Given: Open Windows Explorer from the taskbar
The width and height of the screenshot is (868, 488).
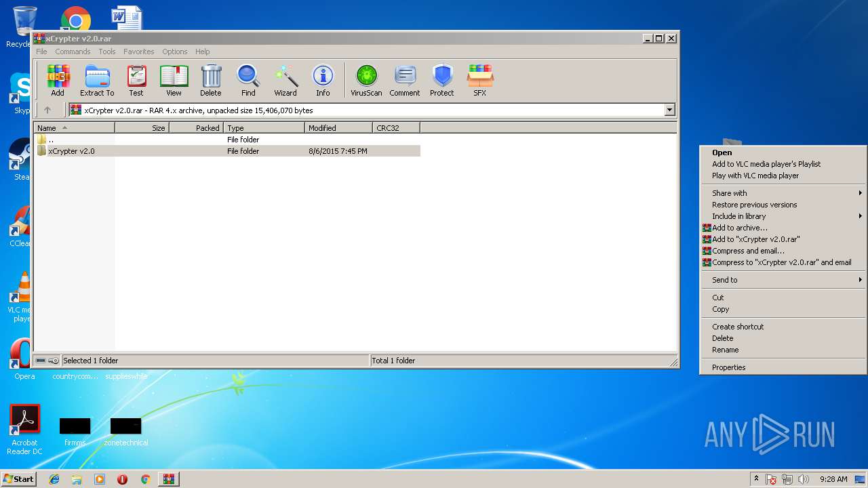Looking at the screenshot, I should click(77, 479).
